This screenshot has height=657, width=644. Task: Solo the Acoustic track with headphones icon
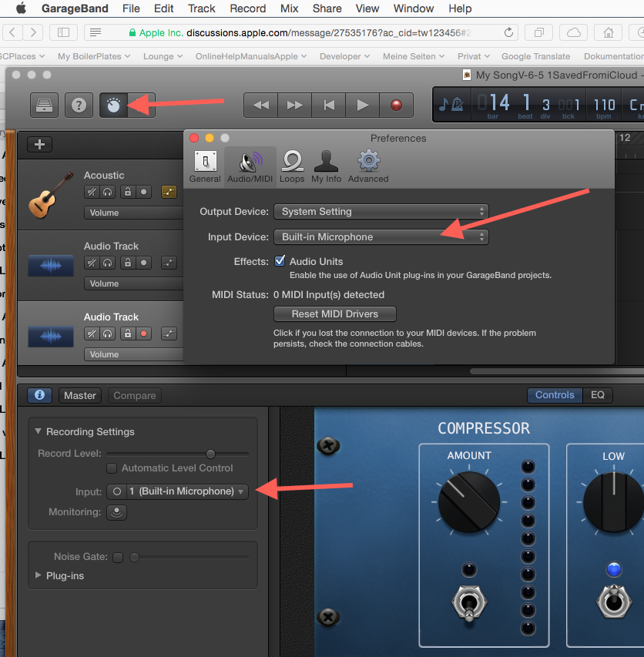108,192
